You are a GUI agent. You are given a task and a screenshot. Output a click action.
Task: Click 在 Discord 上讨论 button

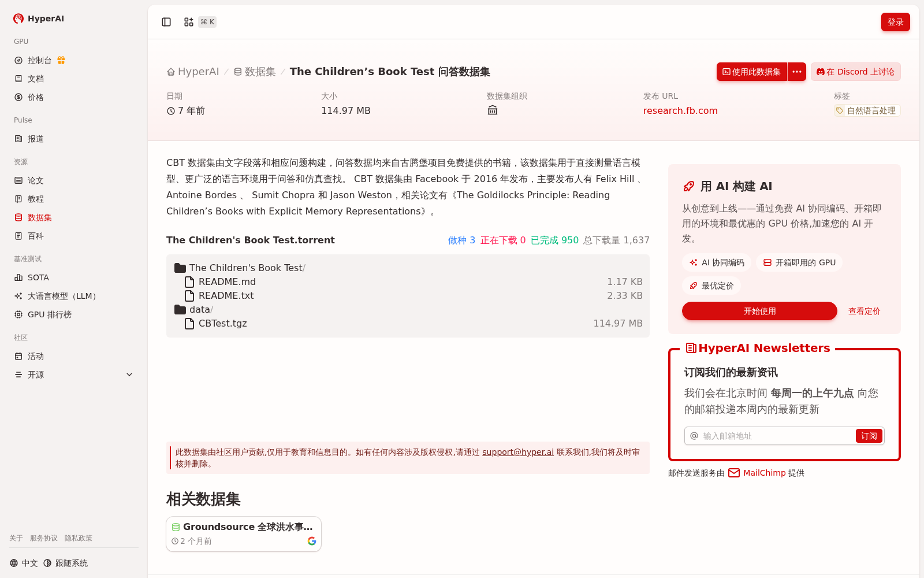tap(856, 72)
